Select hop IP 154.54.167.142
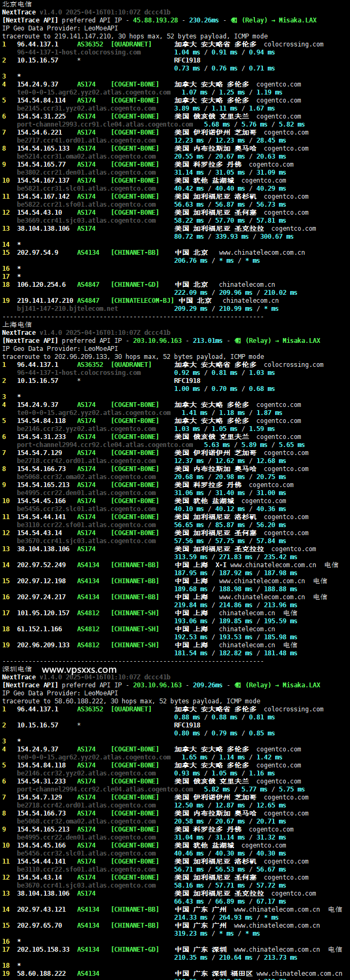 (43, 196)
